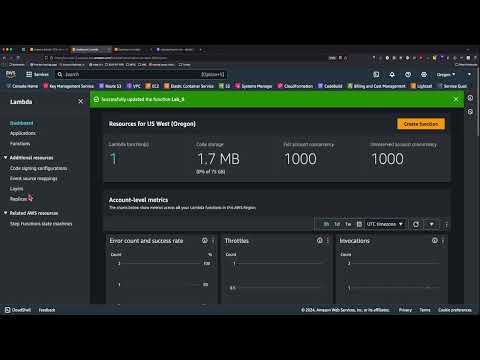Screen dimensions: 480x360
Task: Open CodeBuild favorite shortcut
Action: pyautogui.click(x=330, y=86)
